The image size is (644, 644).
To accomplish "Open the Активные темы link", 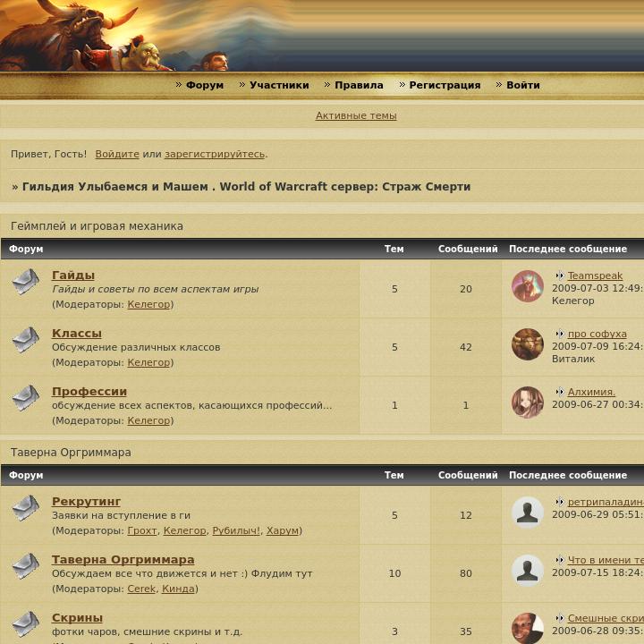I will tap(356, 115).
